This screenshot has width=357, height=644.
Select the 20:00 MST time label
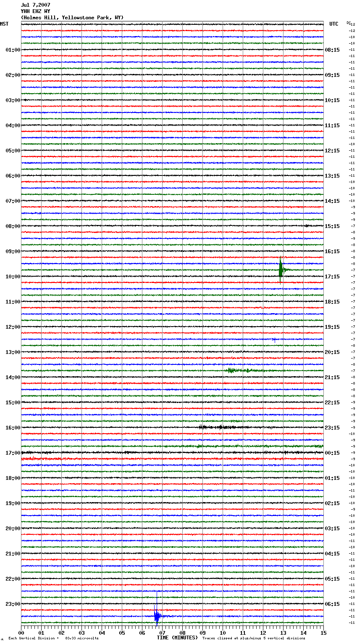click(x=13, y=529)
